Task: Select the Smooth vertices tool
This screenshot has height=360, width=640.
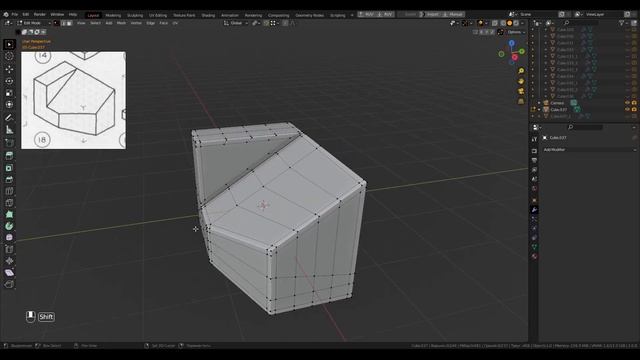Action: (x=9, y=238)
